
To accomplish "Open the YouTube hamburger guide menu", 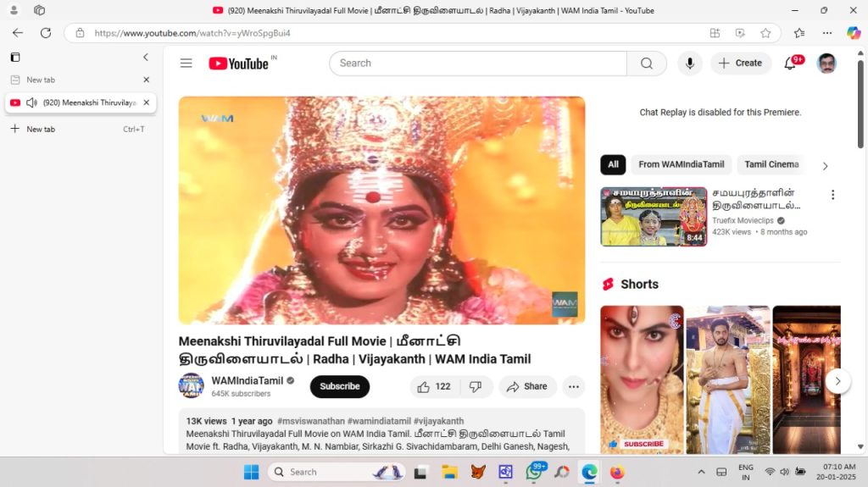I will click(x=186, y=63).
